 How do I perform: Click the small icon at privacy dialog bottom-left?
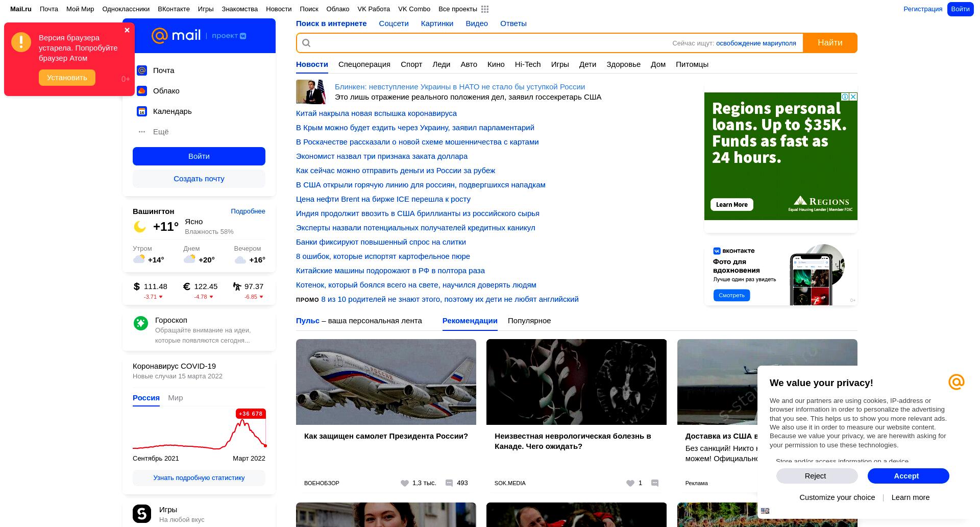pos(765,511)
